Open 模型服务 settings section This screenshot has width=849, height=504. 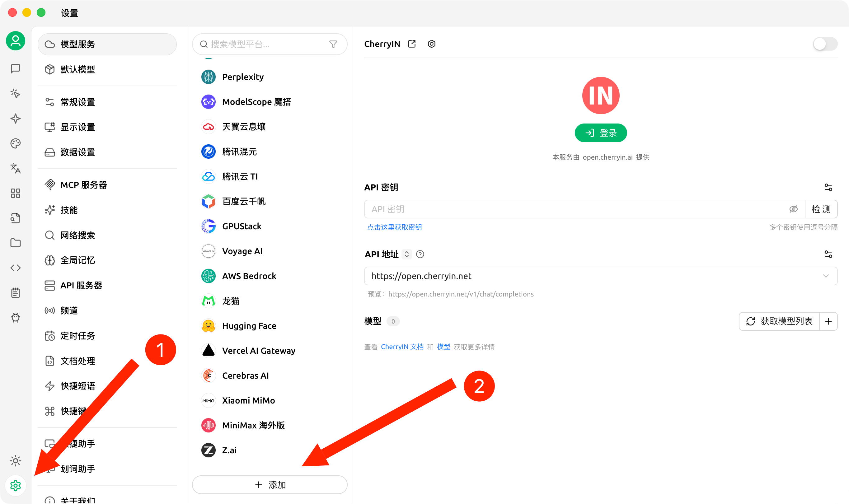click(x=107, y=44)
